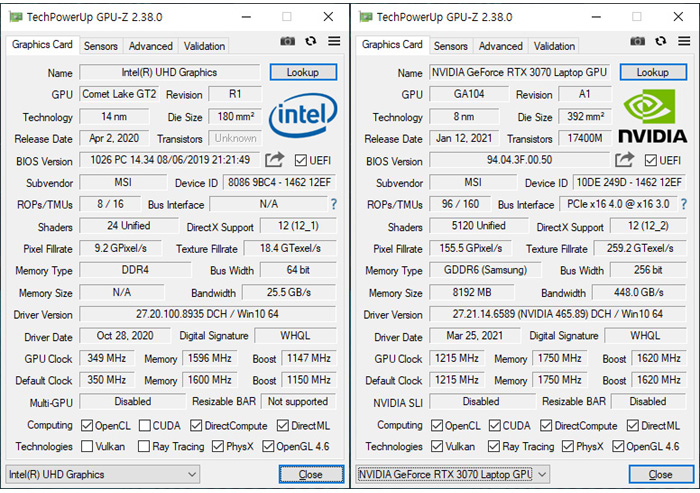Image resolution: width=700 pixels, height=493 pixels.
Task: Select Graphics Card tab in NVIDIA window
Action: tap(392, 45)
